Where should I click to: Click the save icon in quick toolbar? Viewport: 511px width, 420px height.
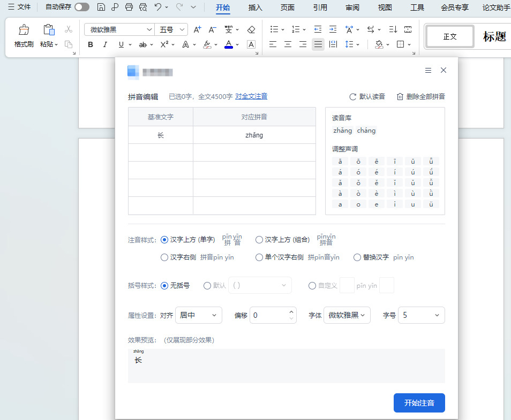(x=101, y=7)
